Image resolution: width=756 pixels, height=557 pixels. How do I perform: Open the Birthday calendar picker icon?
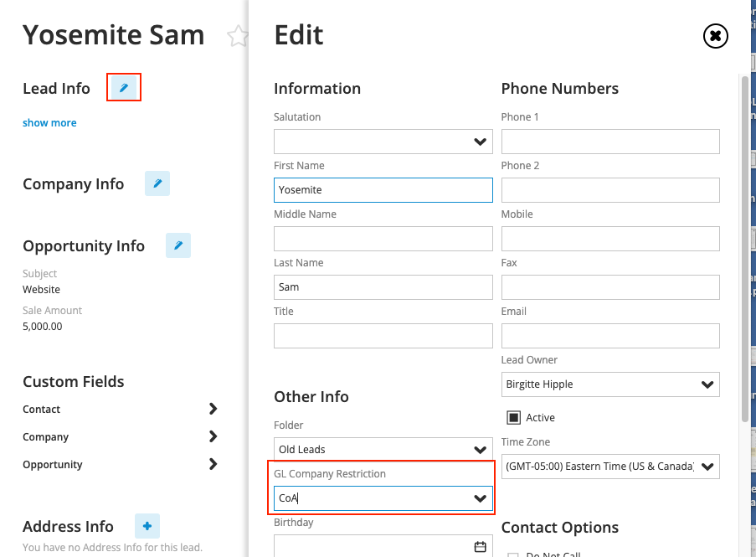[x=481, y=546]
